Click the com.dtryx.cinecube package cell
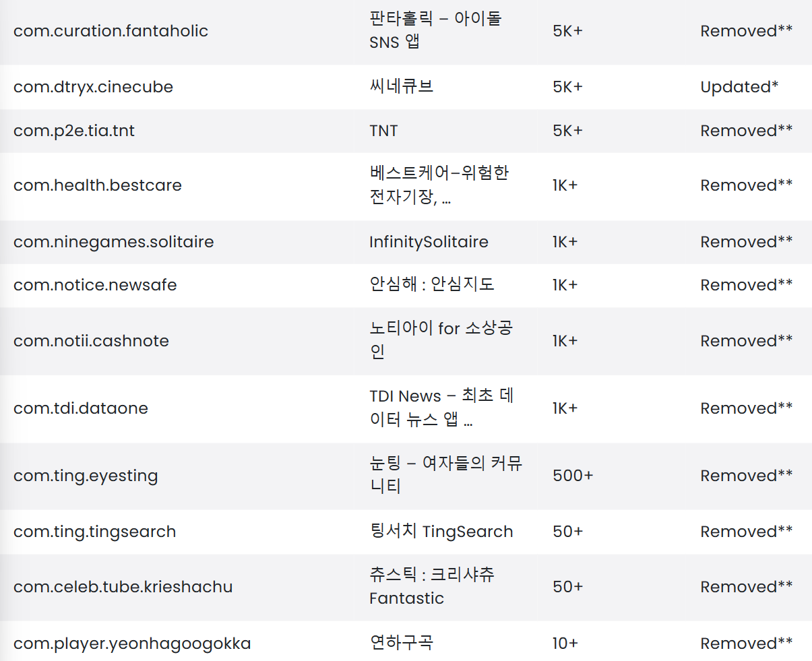This screenshot has width=812, height=661. point(93,87)
